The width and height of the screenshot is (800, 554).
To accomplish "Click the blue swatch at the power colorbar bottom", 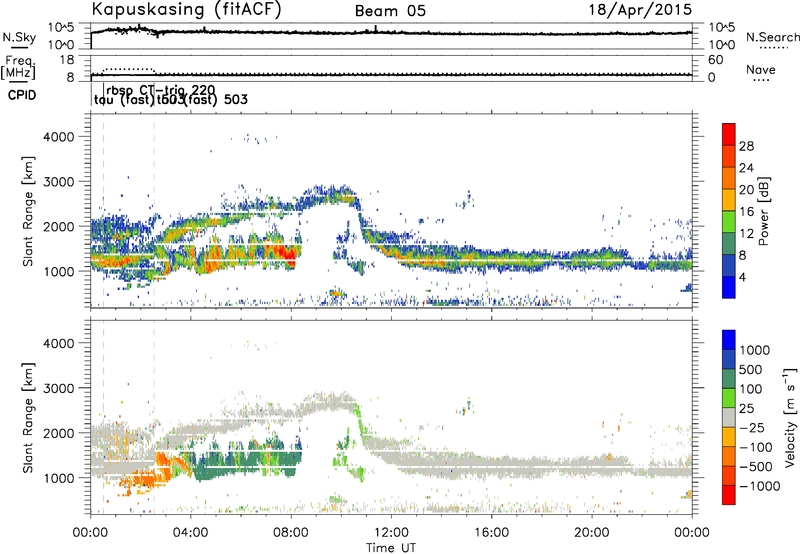I will tap(729, 287).
